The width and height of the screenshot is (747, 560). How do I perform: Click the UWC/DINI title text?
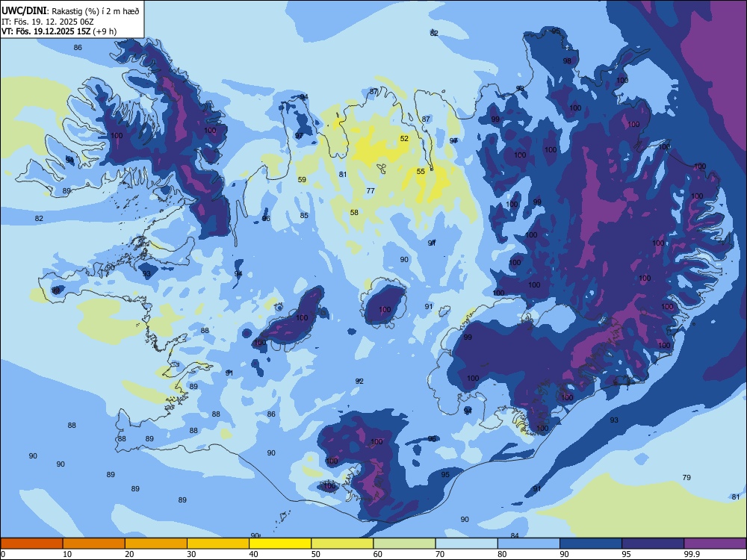(24, 10)
